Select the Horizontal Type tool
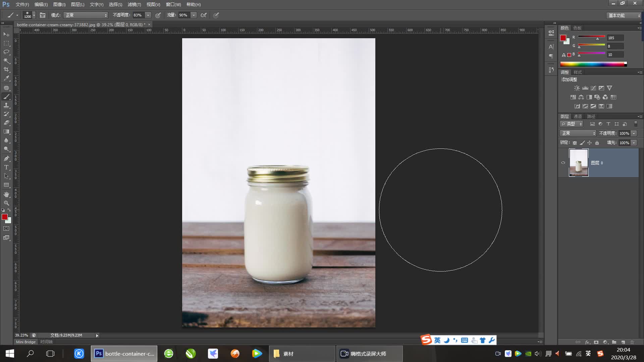The width and height of the screenshot is (644, 362). click(x=6, y=167)
